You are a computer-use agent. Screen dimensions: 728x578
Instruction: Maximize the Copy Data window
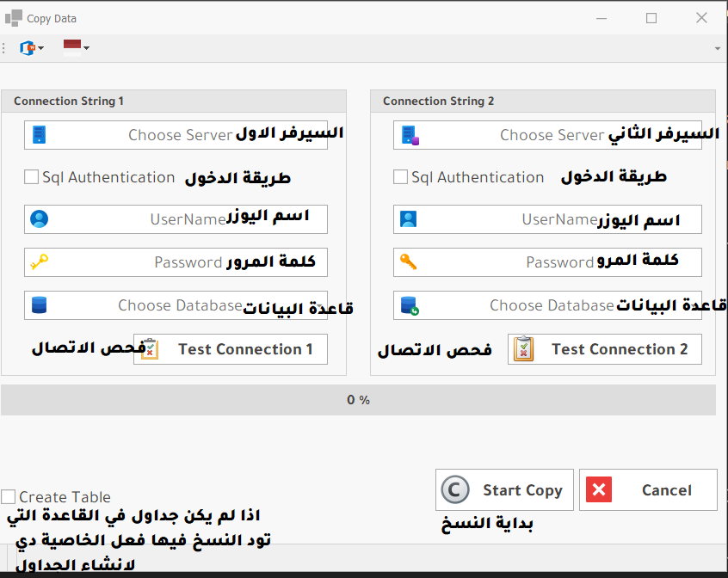click(651, 18)
